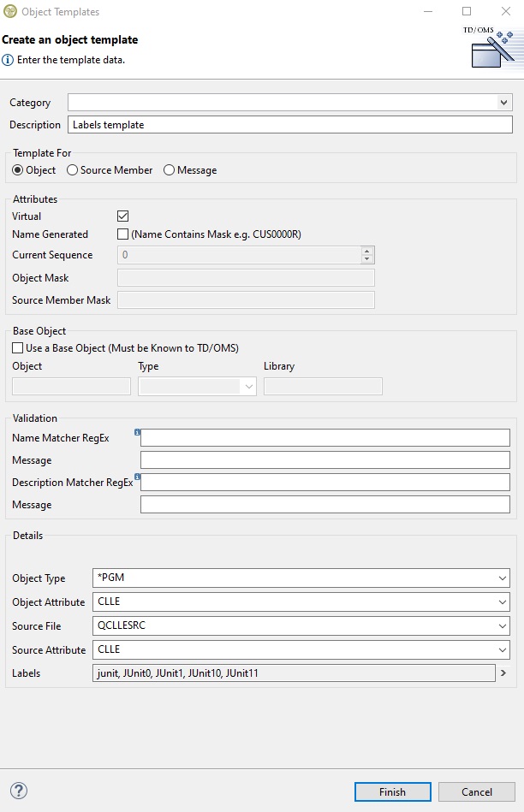
Task: Click the Name Matcher RegEx info icon
Action: tap(137, 433)
